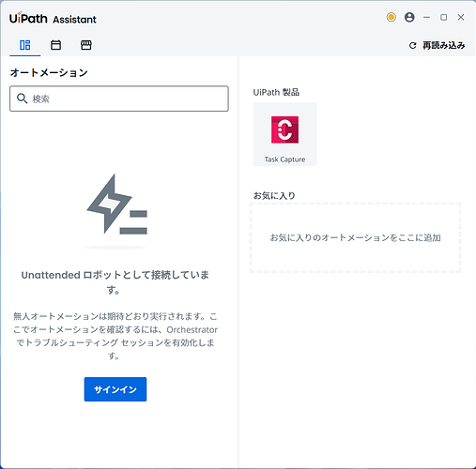
Task: Focus the 検索 search input field
Action: click(x=119, y=98)
